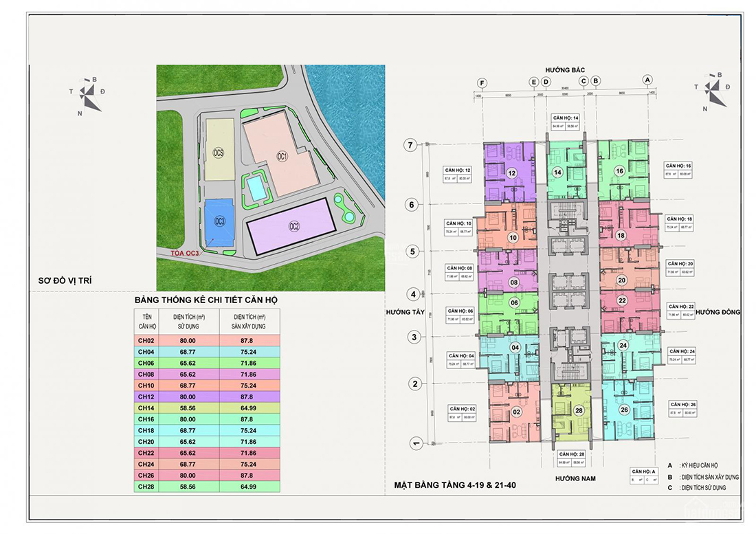Select the blue OC3 building on site map

pos(219,222)
